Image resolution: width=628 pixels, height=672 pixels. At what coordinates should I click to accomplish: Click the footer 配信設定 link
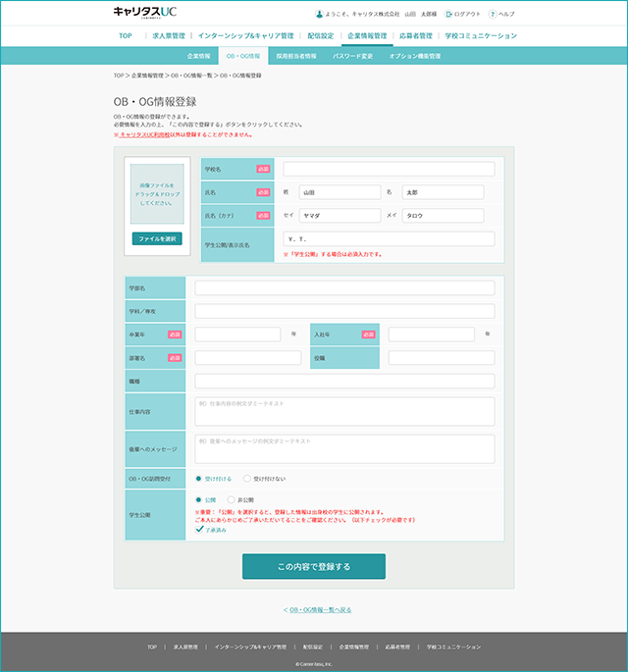click(x=313, y=647)
